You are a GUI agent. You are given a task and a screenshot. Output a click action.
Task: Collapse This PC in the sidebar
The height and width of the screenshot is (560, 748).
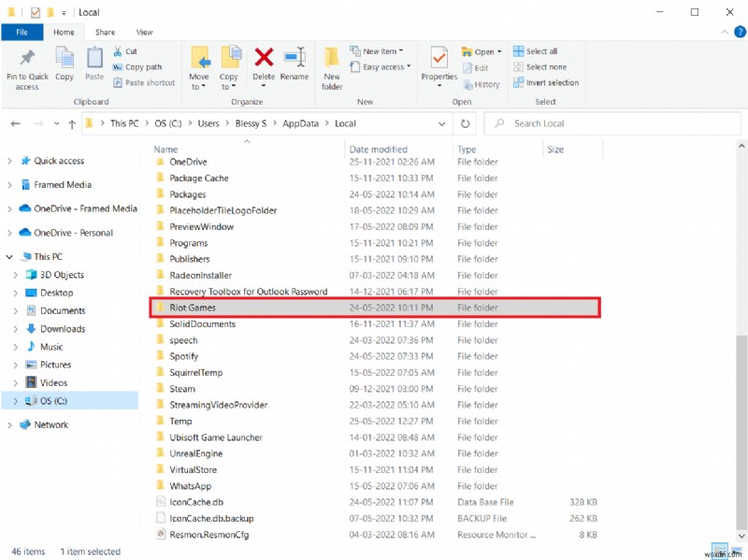point(9,257)
